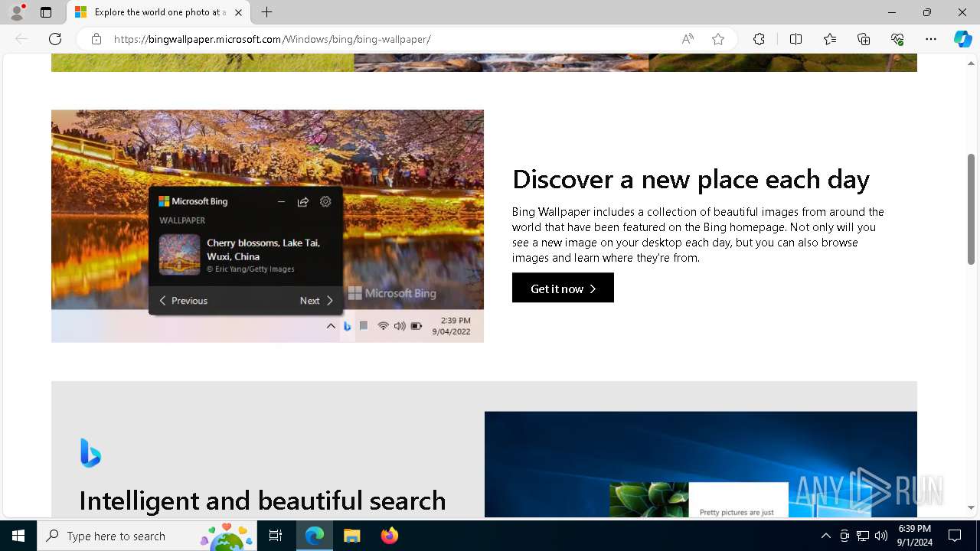
Task: Click the blue Windows desktop image
Action: point(701,465)
